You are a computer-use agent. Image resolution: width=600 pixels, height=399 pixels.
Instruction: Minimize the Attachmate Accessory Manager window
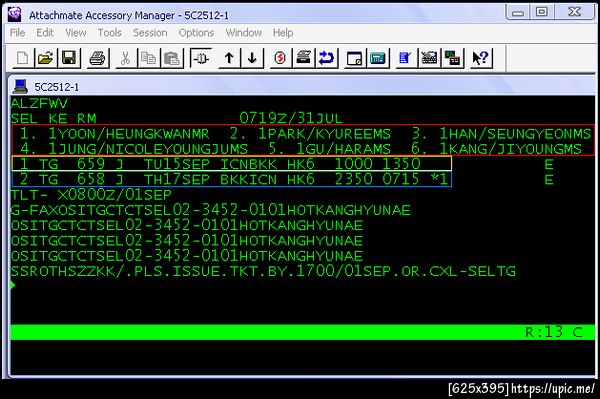518,12
